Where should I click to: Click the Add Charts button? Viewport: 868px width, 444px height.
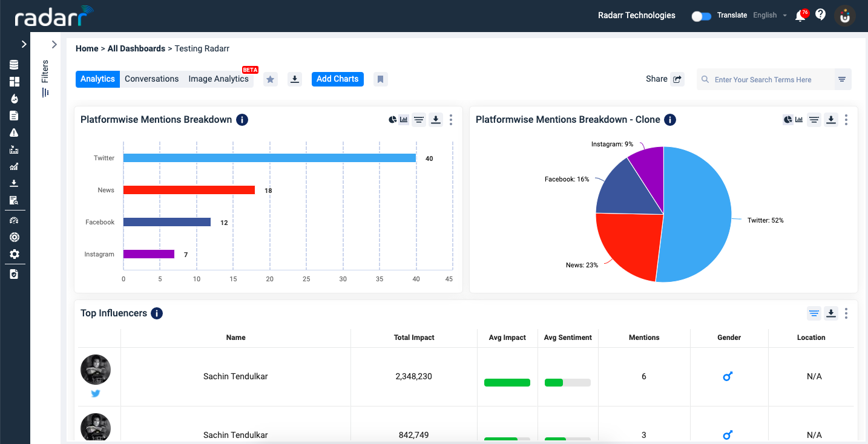[x=337, y=79]
